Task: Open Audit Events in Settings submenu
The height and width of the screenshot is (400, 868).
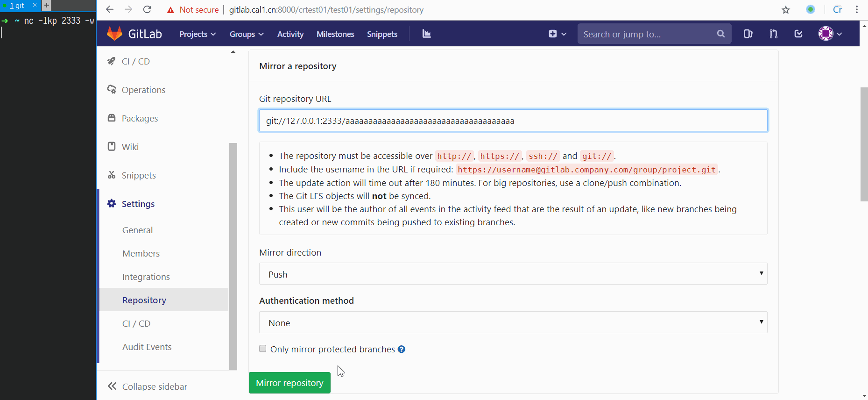Action: coord(147,347)
